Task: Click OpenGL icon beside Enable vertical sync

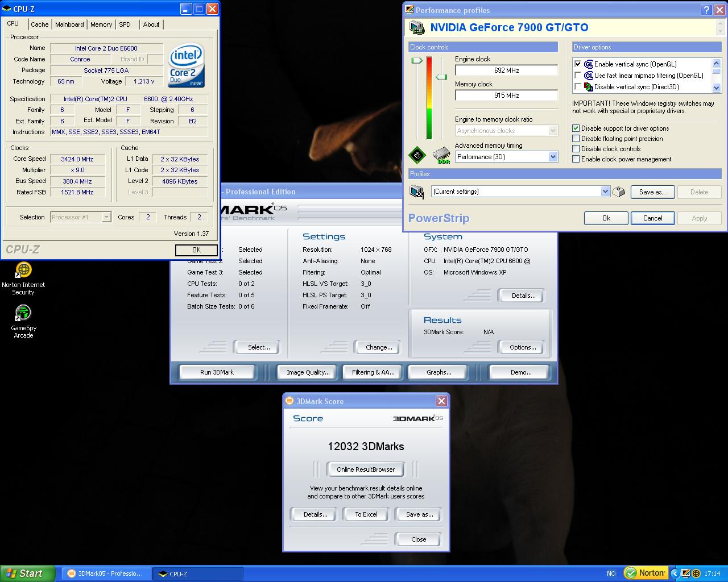Action: tap(589, 64)
